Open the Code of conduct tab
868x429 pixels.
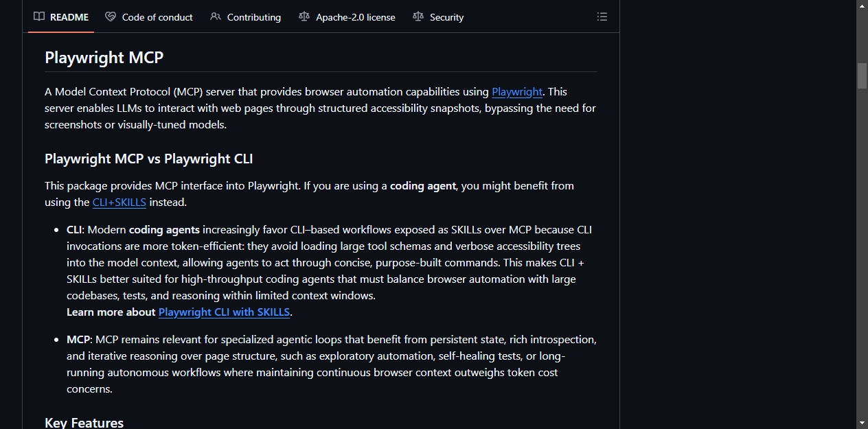149,17
